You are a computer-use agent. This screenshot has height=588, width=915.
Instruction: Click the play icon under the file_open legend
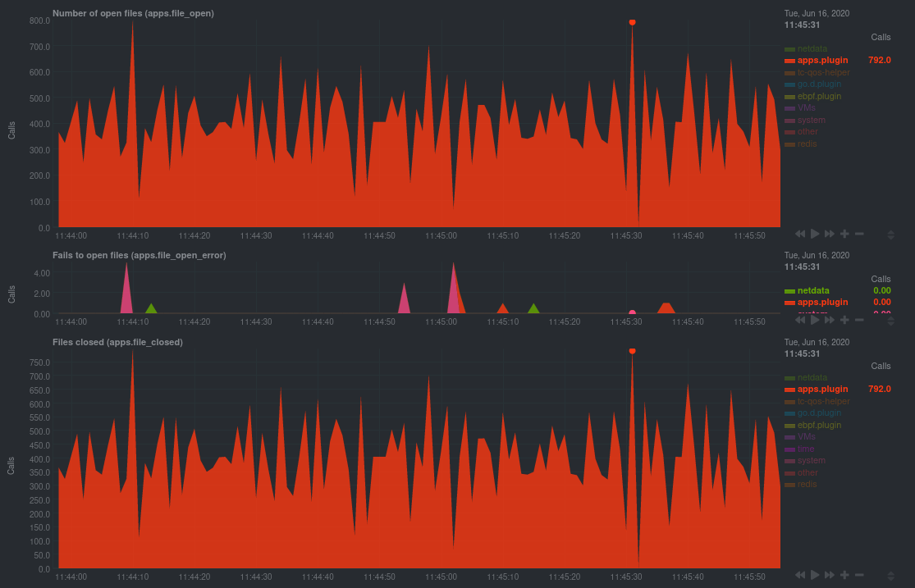click(x=814, y=234)
